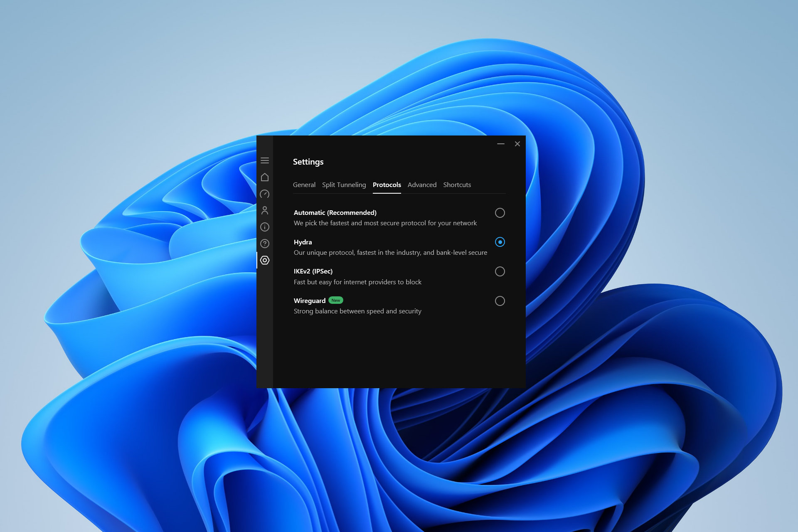This screenshot has height=532, width=798.
Task: Open the Shortcuts settings tab
Action: click(x=456, y=185)
